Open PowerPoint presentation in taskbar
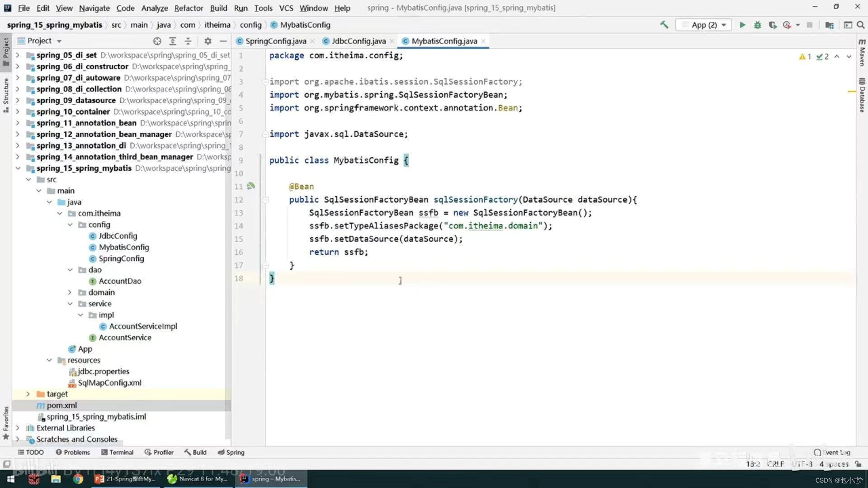 click(125, 479)
